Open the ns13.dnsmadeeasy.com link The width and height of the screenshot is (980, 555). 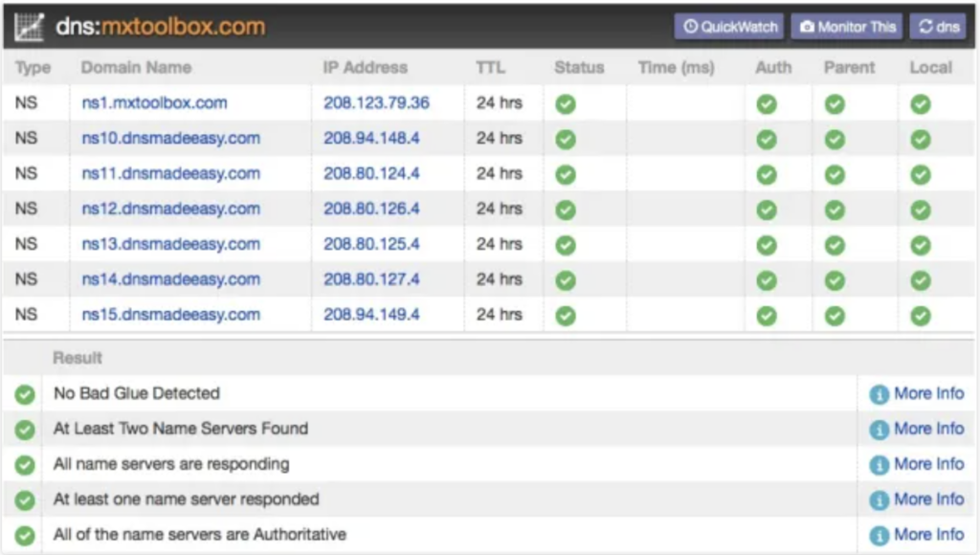(170, 244)
